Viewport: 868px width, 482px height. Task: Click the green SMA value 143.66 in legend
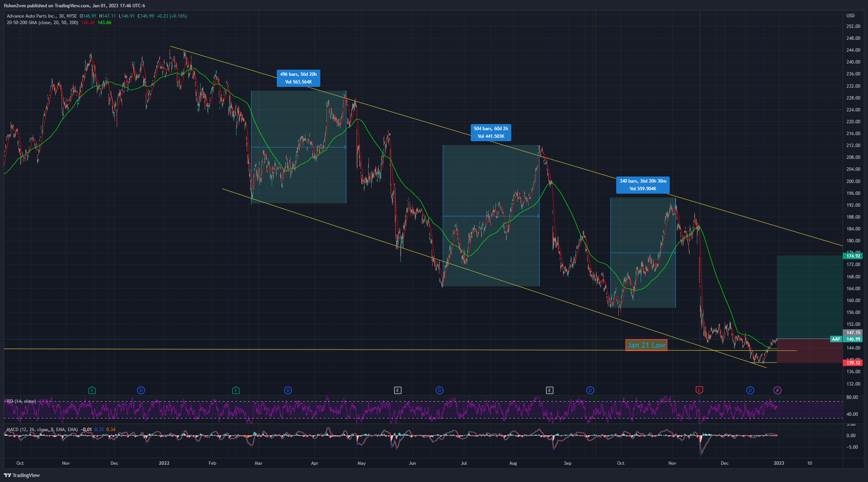tap(104, 23)
